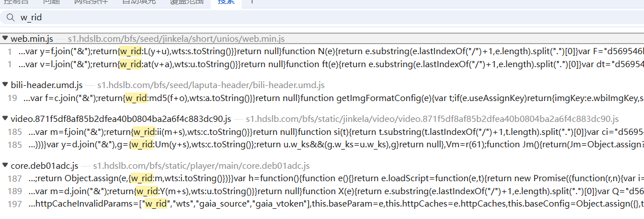The height and width of the screenshot is (219, 644).
Task: Open the result containing w_rid:at(v+a)
Action: coord(331,65)
